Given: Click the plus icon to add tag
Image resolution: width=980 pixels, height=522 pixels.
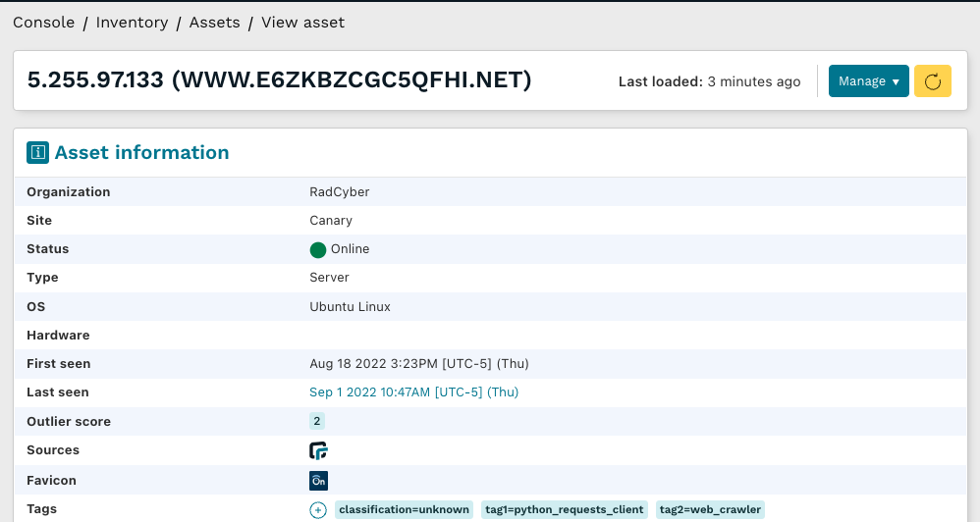Looking at the screenshot, I should click(x=318, y=509).
